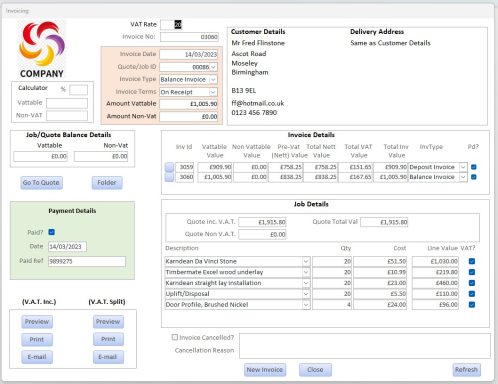Click phone number 0123 456 7890
This screenshot has height=384, width=498.
254,113
